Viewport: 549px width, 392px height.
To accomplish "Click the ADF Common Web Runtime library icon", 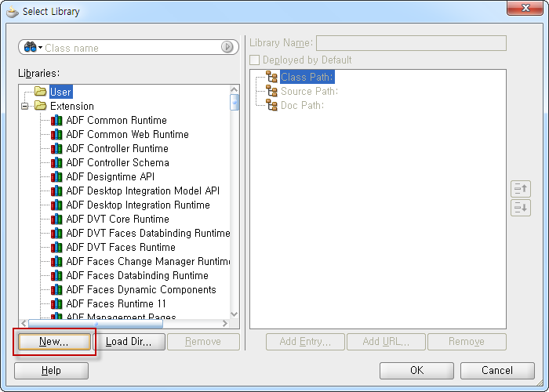I will point(56,134).
